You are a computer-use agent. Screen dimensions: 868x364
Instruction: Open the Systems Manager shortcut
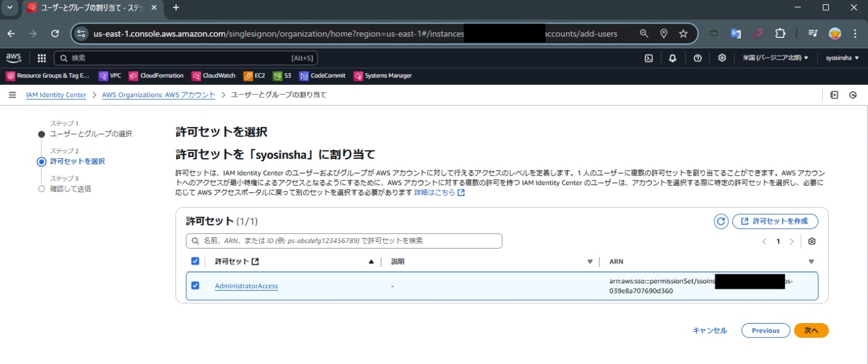tap(383, 76)
